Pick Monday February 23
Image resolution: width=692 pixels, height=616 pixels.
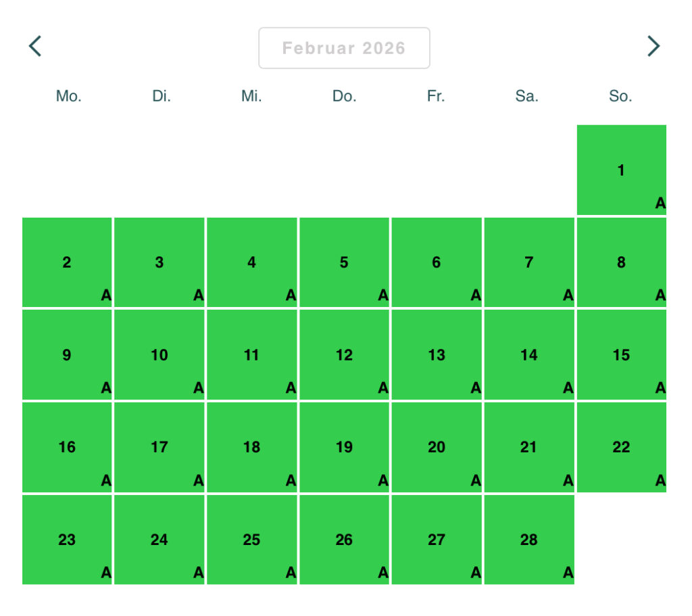67,540
